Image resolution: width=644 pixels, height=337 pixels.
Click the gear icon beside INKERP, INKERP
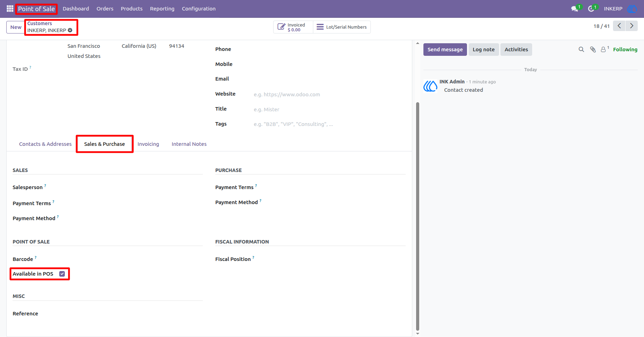click(70, 30)
